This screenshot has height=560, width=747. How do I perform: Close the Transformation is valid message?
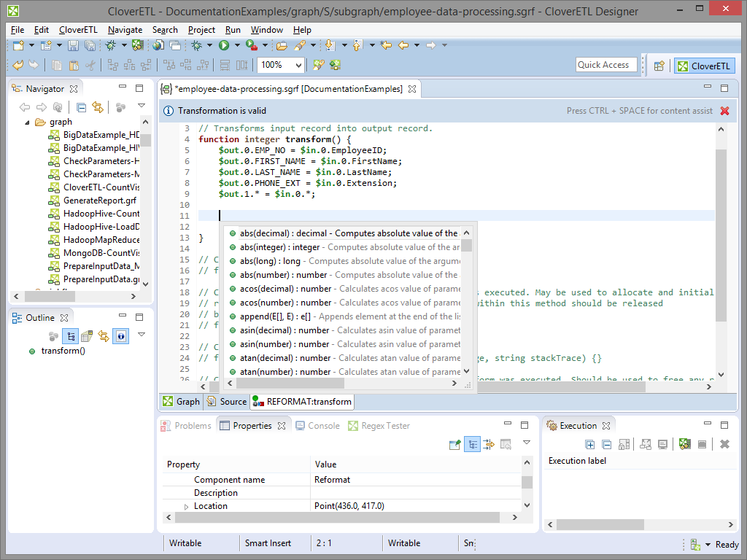tap(724, 111)
